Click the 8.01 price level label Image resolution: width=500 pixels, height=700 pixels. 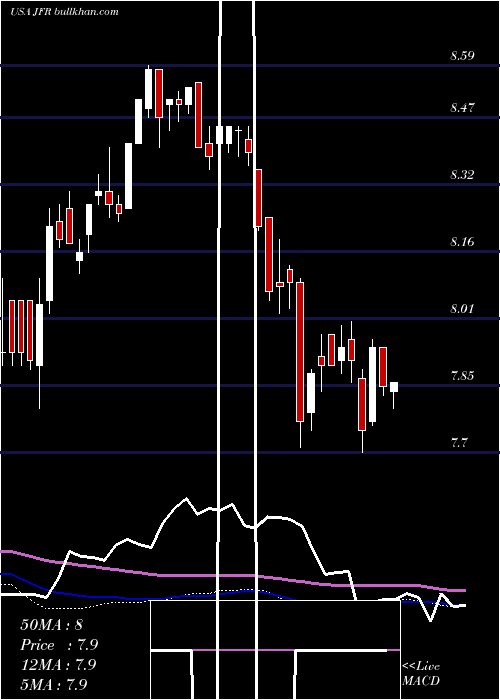click(462, 309)
